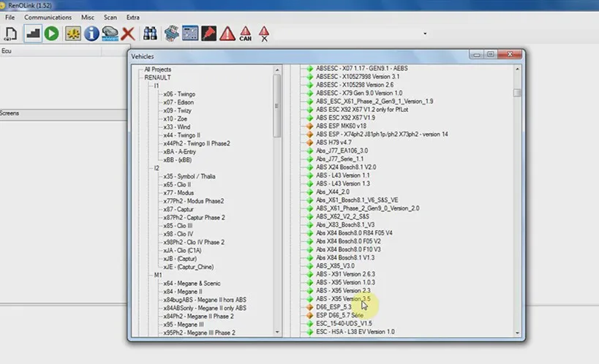Select ABS - X95 Version 3.5 entry
599x364 pixels.
343,299
